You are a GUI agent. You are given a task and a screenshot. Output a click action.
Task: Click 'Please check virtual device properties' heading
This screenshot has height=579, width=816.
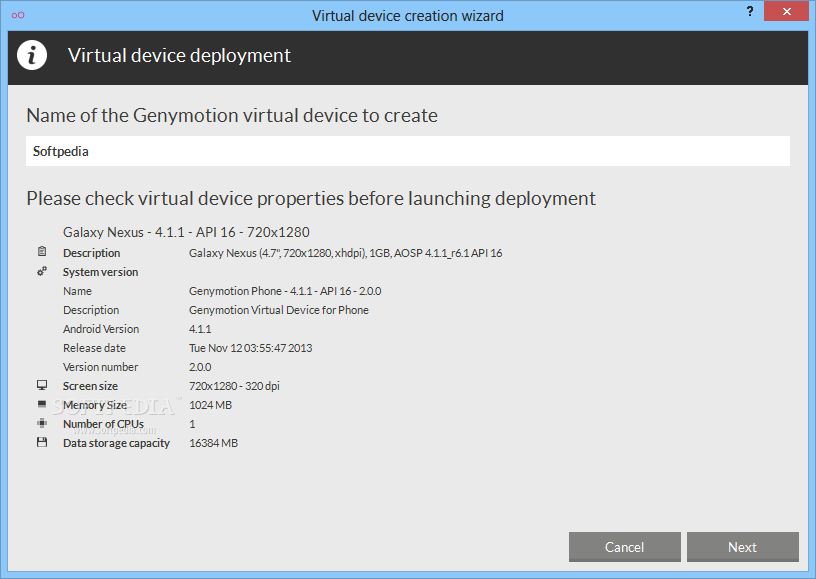(x=311, y=199)
